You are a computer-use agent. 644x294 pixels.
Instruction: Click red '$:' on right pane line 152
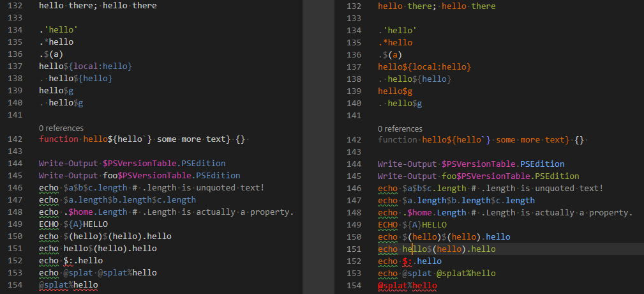pos(407,261)
